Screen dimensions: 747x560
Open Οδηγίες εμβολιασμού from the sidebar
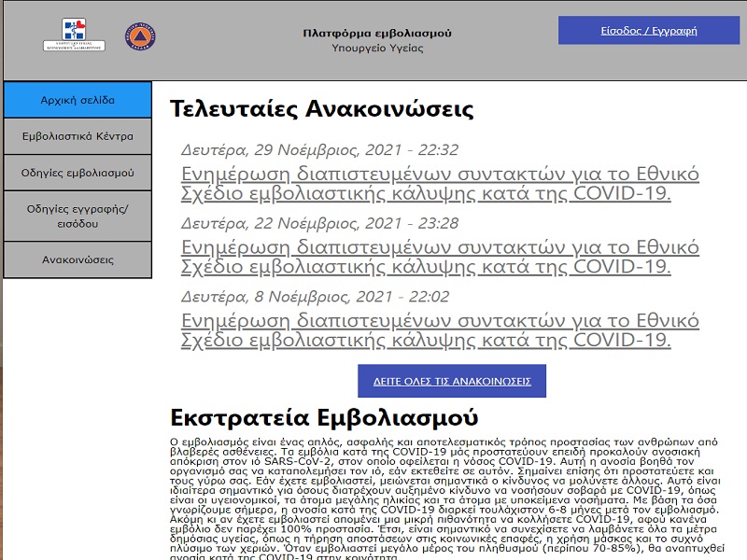[x=78, y=173]
